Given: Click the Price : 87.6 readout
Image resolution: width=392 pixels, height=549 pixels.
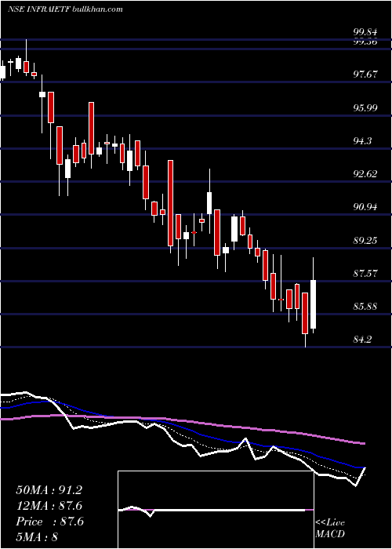Looking at the screenshot, I should point(49,522).
